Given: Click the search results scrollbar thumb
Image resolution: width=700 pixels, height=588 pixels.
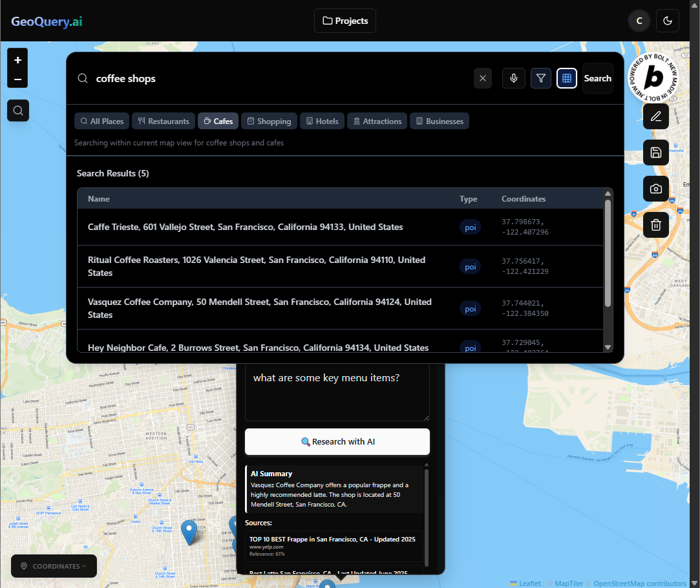Looking at the screenshot, I should click(608, 253).
